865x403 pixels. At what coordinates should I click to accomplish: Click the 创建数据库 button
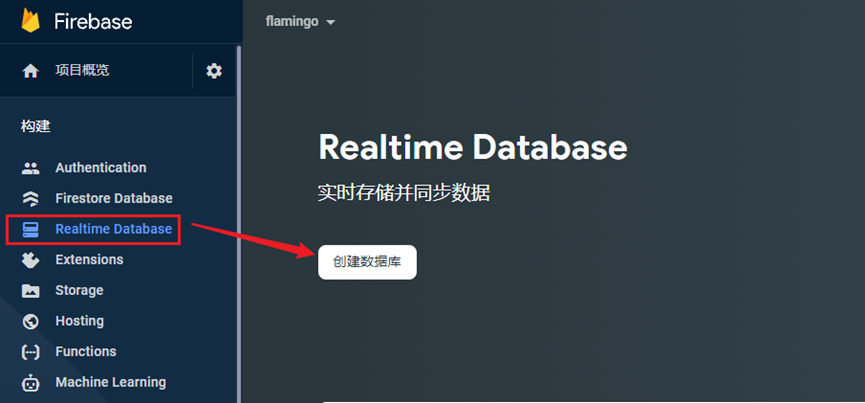pos(367,262)
